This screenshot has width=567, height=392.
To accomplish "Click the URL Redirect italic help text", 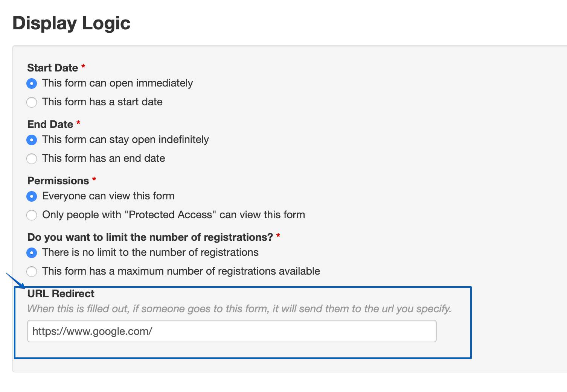I will tap(239, 309).
